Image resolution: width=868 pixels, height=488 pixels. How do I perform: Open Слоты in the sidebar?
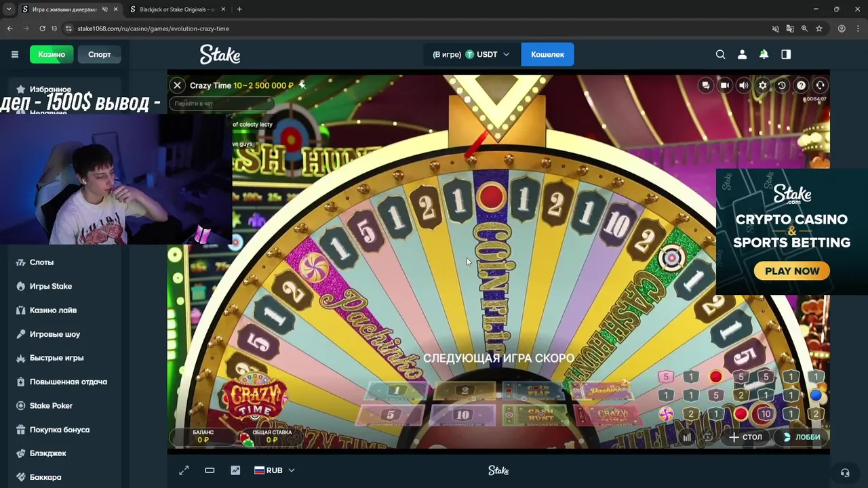(x=41, y=262)
